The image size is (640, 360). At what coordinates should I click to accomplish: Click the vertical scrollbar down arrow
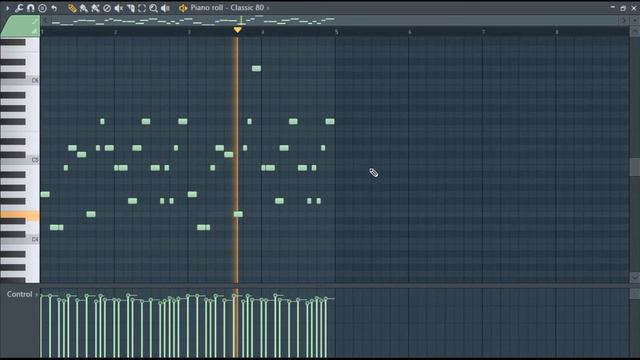[634, 278]
